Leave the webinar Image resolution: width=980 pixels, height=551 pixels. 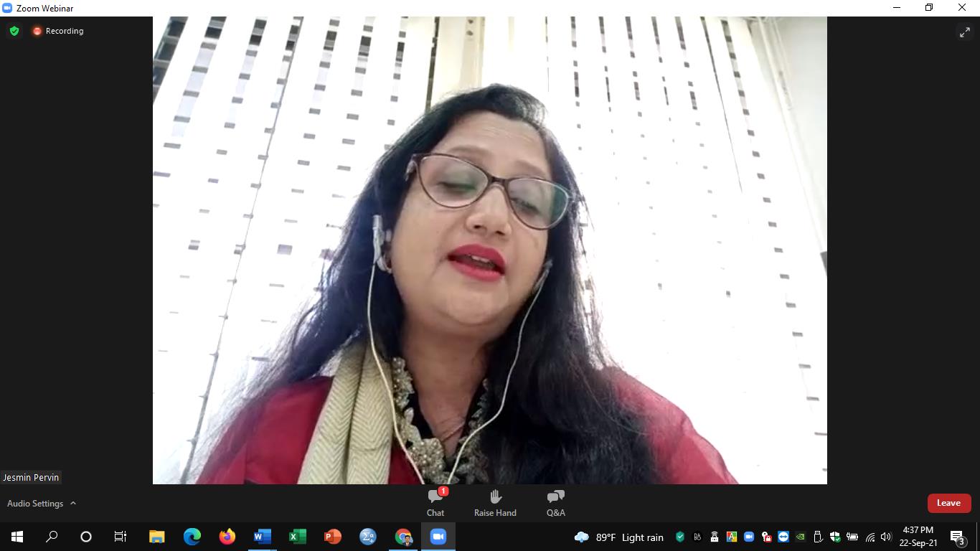[x=948, y=503]
